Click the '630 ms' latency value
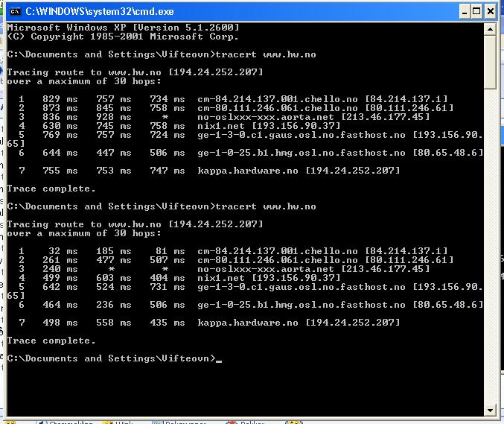 (x=60, y=126)
